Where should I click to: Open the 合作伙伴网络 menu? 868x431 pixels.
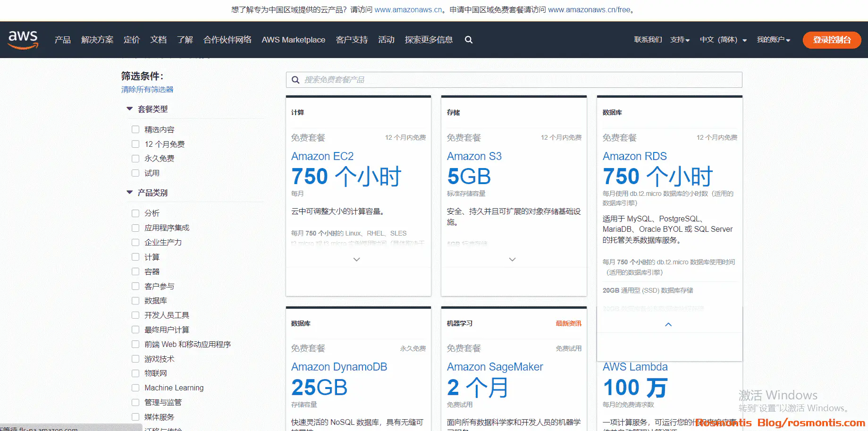point(228,40)
